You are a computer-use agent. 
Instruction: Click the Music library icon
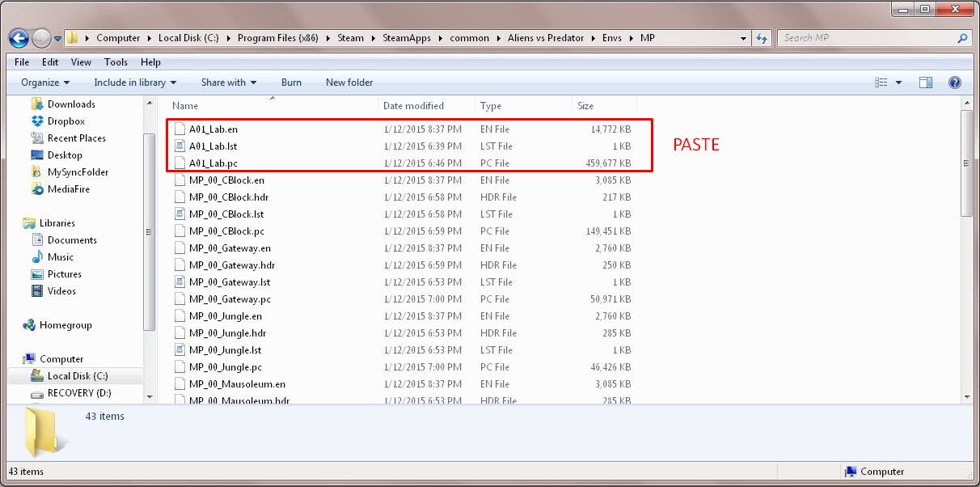pos(36,257)
